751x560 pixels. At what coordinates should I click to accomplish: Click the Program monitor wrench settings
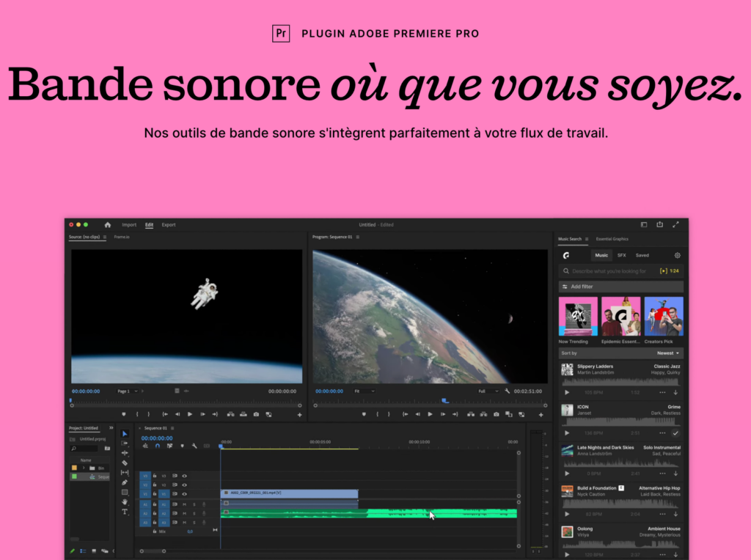(x=508, y=391)
